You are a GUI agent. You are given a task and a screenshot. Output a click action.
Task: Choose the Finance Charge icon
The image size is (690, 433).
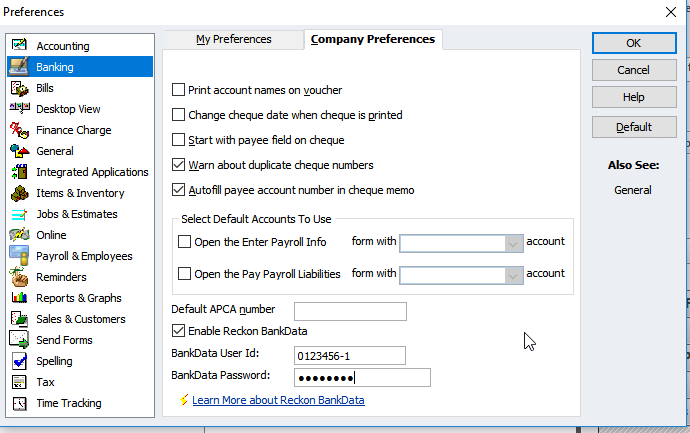coord(19,130)
